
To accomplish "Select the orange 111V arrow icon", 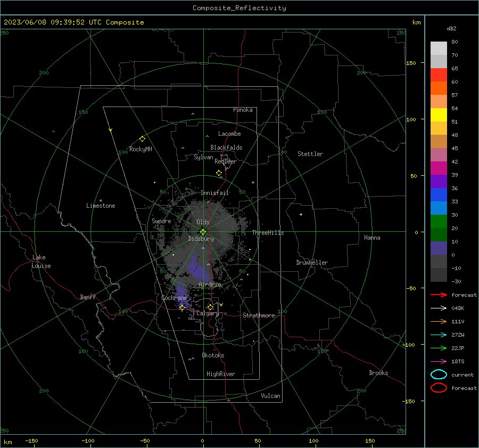I will pos(439,321).
